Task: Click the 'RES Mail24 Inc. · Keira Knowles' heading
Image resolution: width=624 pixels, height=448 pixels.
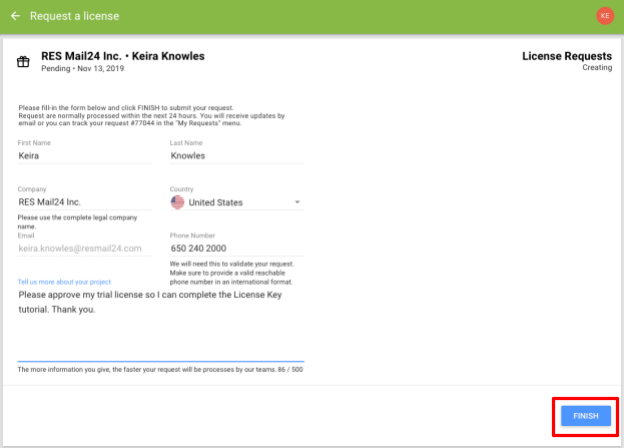Action: pyautogui.click(x=123, y=56)
